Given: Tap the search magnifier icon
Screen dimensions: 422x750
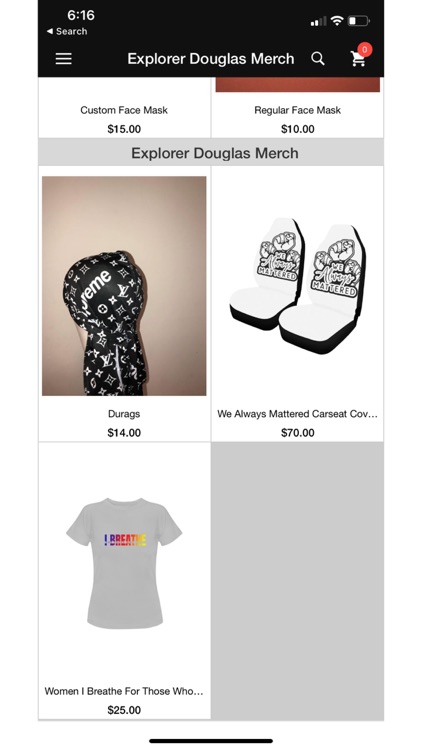Looking at the screenshot, I should pos(318,59).
